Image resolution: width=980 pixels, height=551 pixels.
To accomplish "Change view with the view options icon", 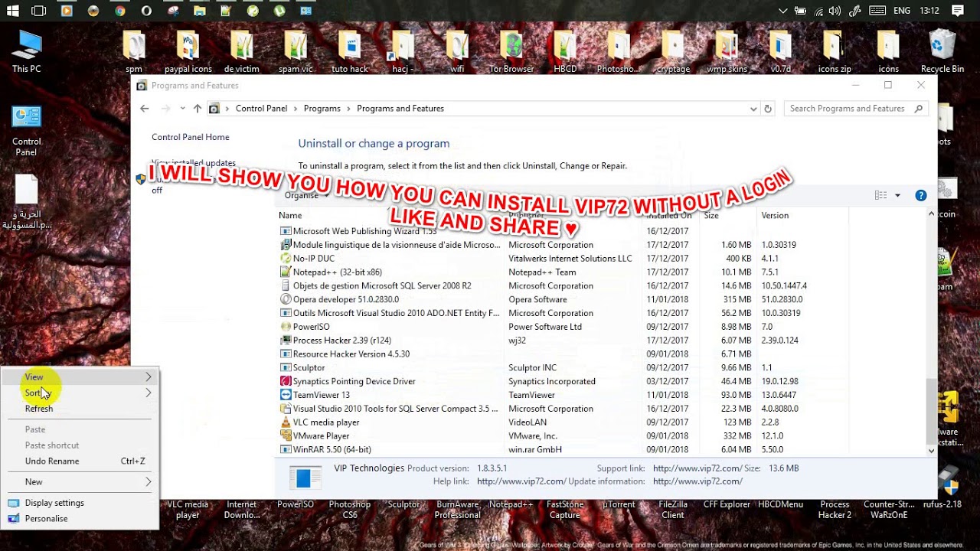I will (881, 195).
